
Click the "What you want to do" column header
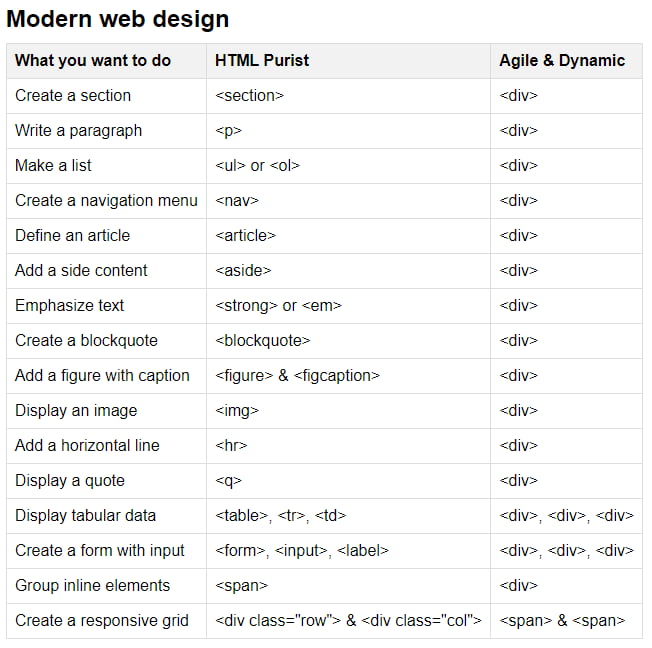pos(93,60)
